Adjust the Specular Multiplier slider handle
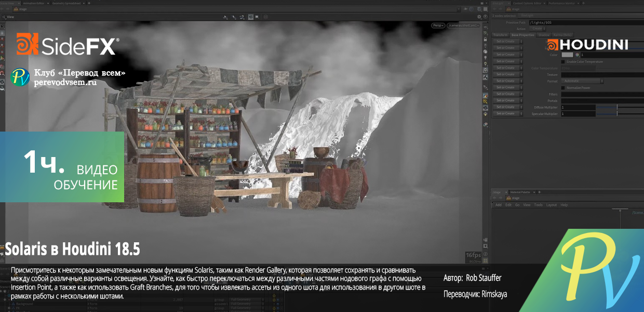The image size is (644, 312). pos(617,113)
